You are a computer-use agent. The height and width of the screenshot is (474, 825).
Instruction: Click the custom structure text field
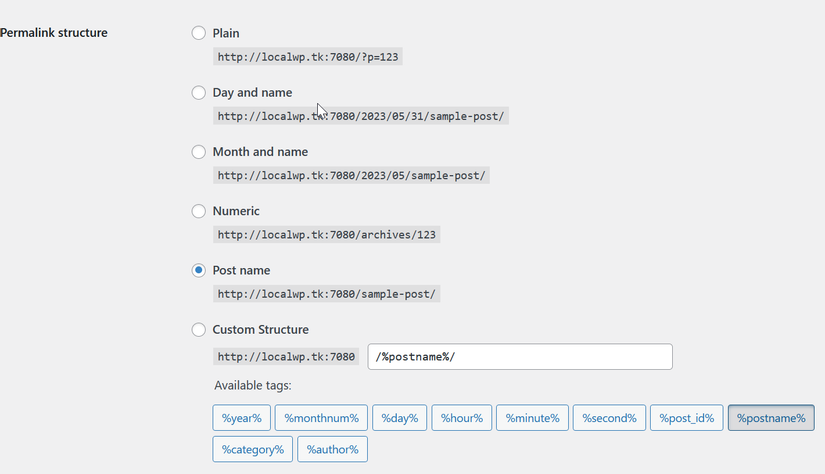520,357
